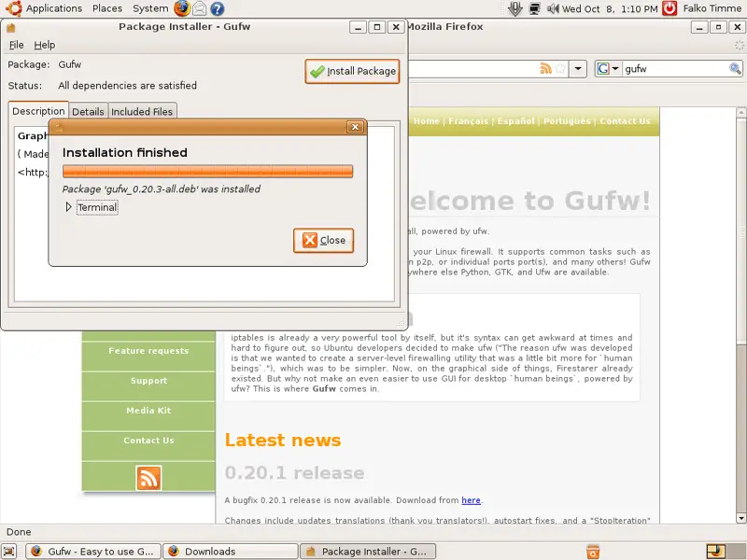The image size is (747, 560).
Task: Open the System menu
Action: click(150, 8)
